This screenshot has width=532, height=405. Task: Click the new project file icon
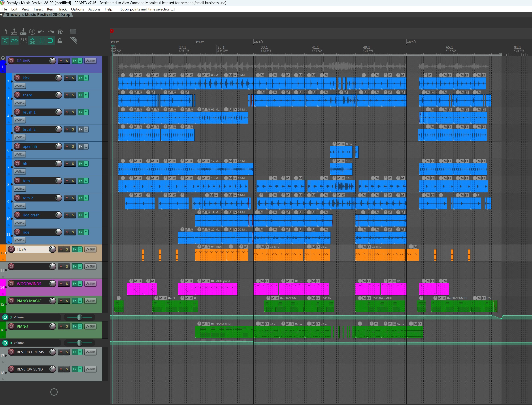coord(5,32)
